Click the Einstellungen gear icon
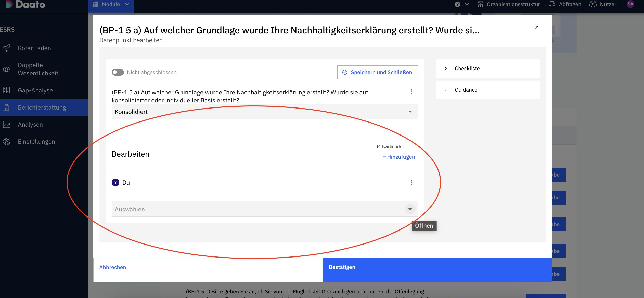 [x=6, y=142]
